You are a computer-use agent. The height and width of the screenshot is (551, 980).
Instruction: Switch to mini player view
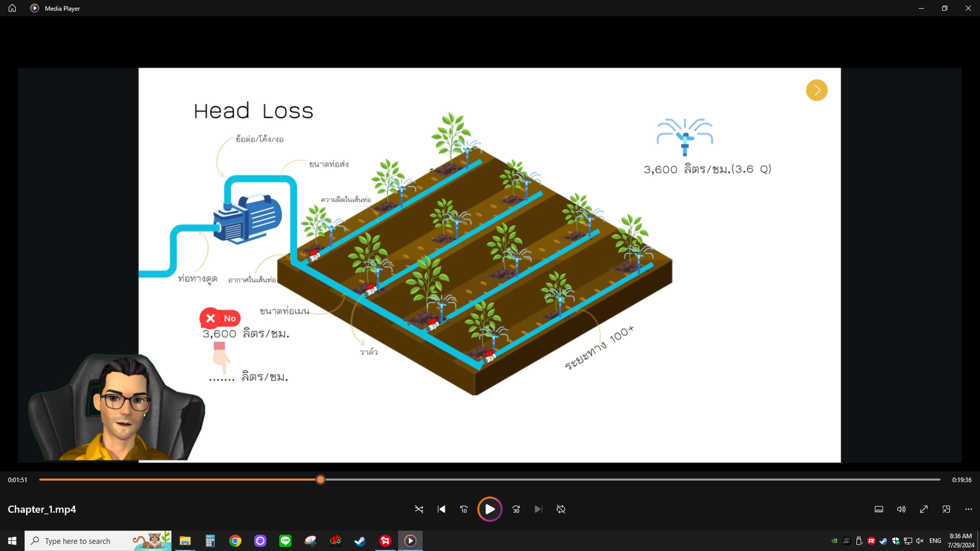point(946,510)
